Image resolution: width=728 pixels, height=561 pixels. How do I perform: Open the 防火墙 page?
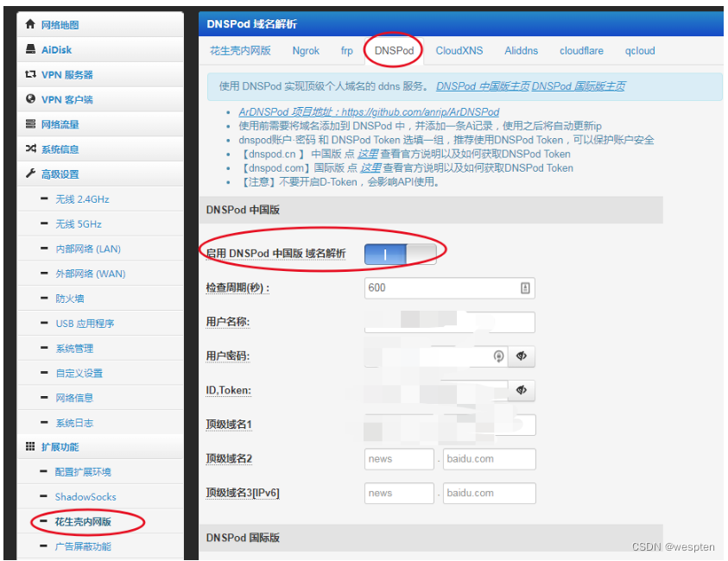(70, 299)
